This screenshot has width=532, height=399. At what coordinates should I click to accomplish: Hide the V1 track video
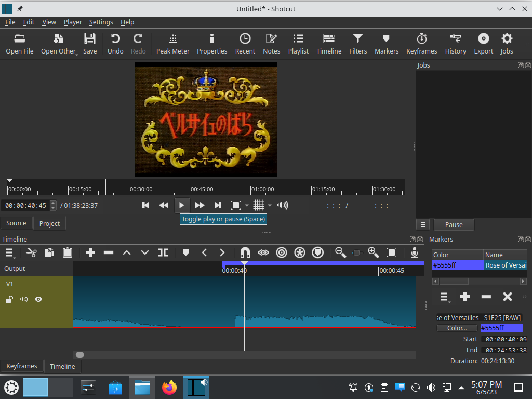coord(38,299)
